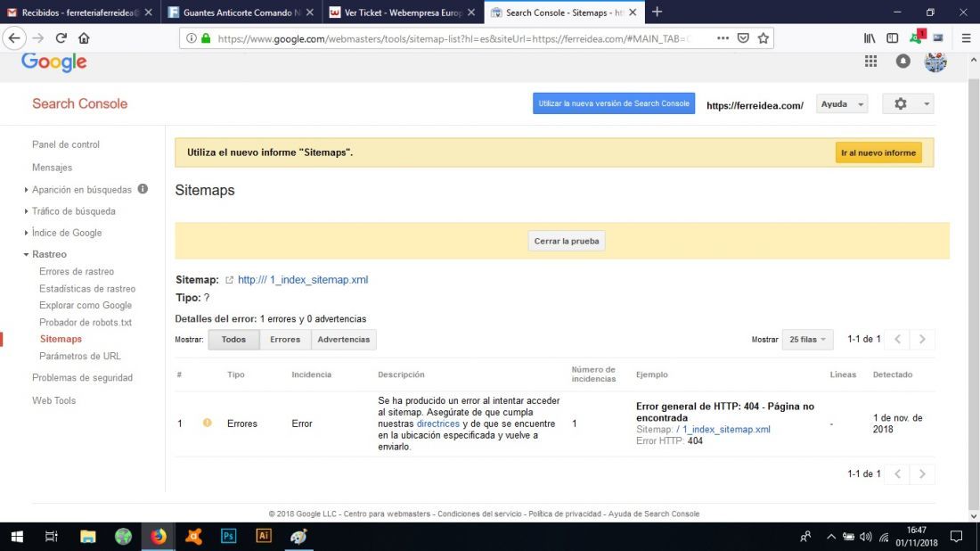The image size is (980, 551).
Task: Open Probador de robots.txt page
Action: pos(85,322)
